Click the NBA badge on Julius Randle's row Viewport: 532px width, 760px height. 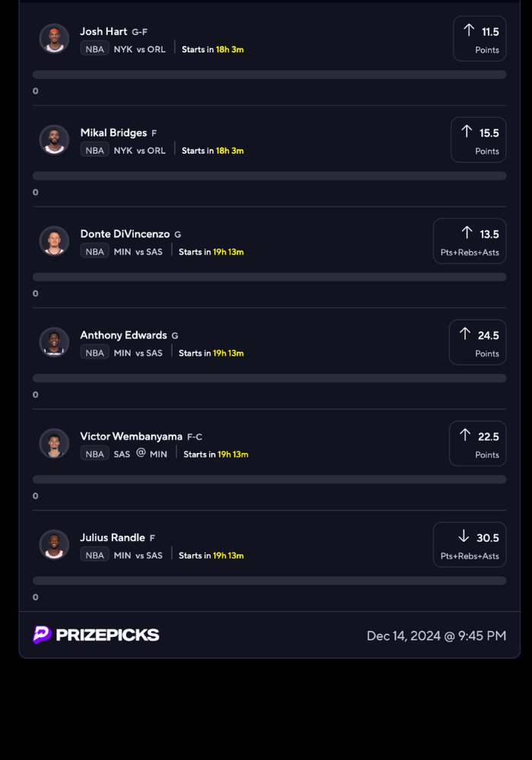[95, 555]
